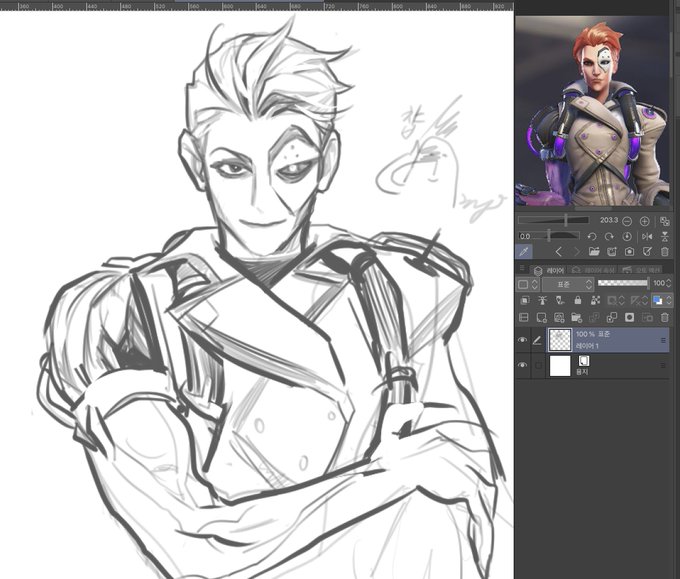The height and width of the screenshot is (579, 680).
Task: Adjust the sub view rotation slider
Action: coord(549,236)
